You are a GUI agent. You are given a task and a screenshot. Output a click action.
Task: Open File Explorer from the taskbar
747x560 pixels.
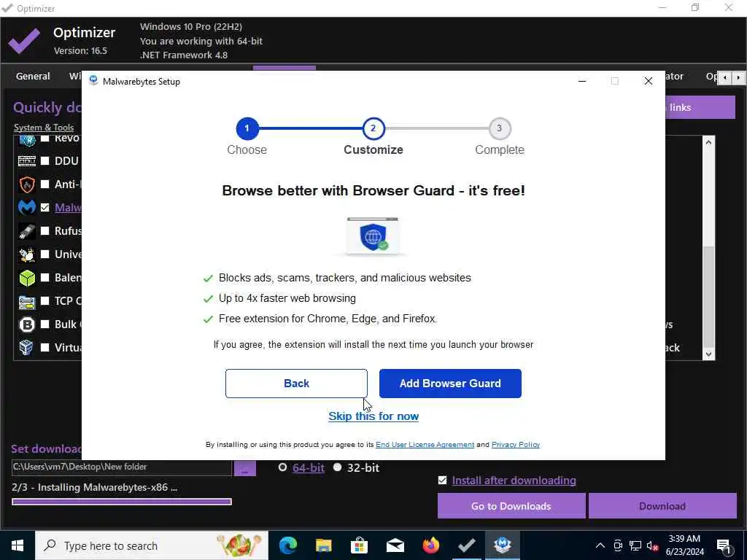pyautogui.click(x=324, y=545)
